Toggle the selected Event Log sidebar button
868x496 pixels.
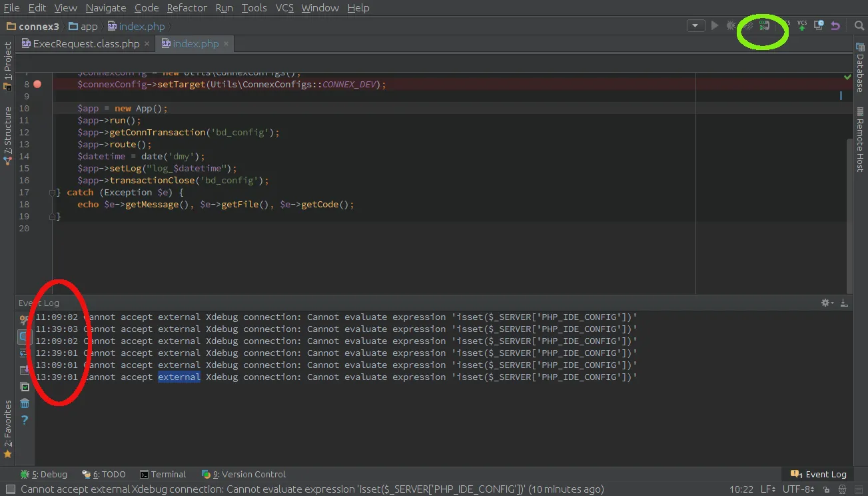pos(25,337)
